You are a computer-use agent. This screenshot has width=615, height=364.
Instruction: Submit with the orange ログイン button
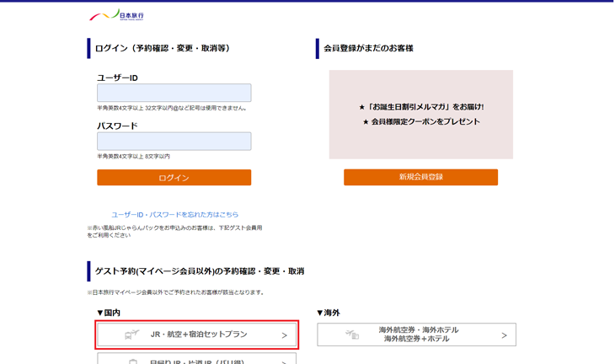[174, 178]
